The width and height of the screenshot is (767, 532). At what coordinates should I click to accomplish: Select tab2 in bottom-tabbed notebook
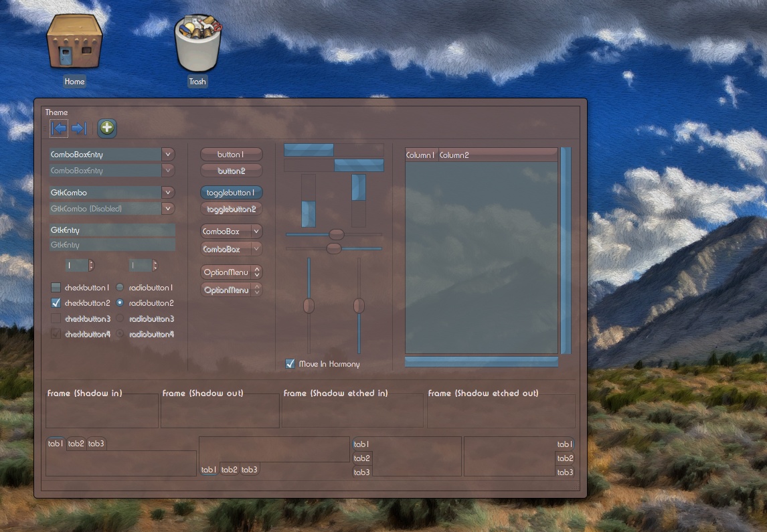pos(229,469)
